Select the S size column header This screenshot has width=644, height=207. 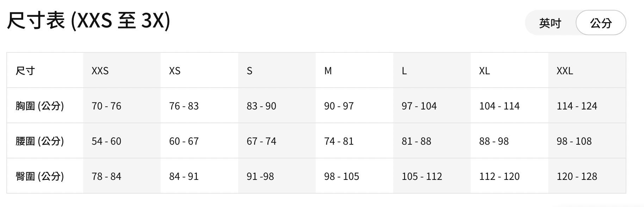click(249, 71)
